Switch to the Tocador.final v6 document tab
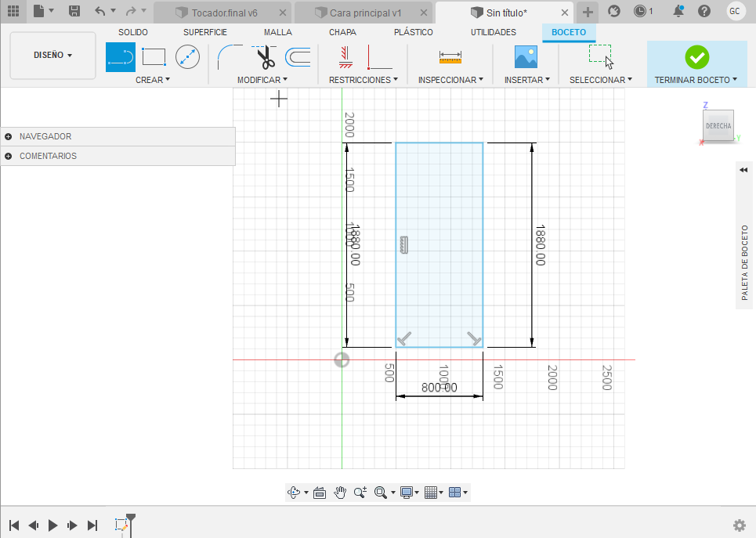This screenshot has height=538, width=756. pyautogui.click(x=222, y=13)
